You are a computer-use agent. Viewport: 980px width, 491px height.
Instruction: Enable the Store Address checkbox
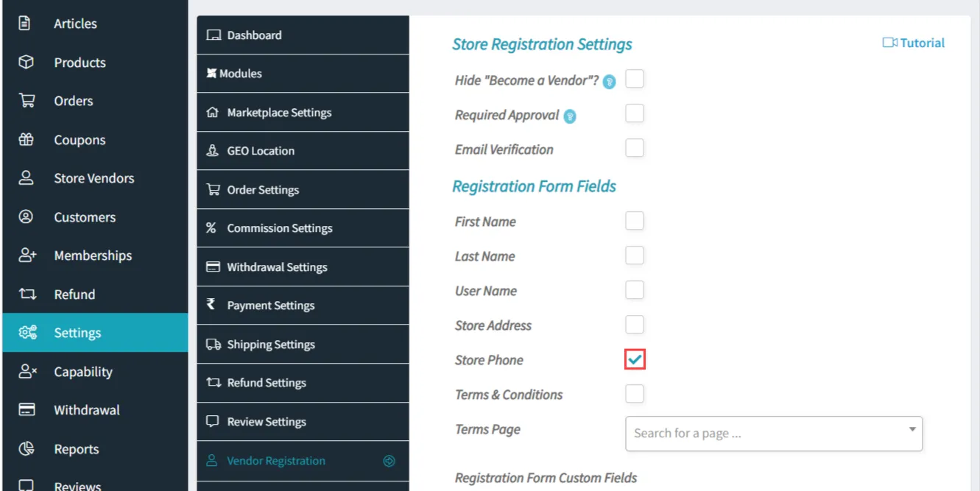click(x=634, y=324)
